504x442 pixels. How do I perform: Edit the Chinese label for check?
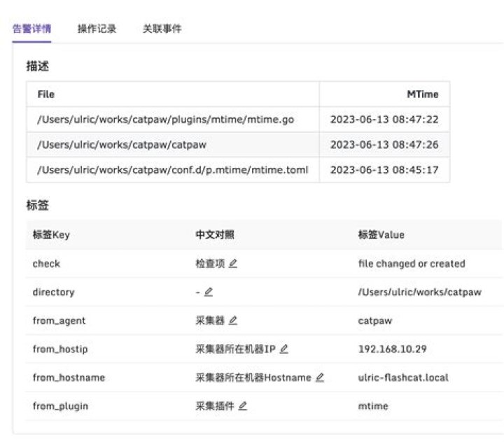click(233, 264)
